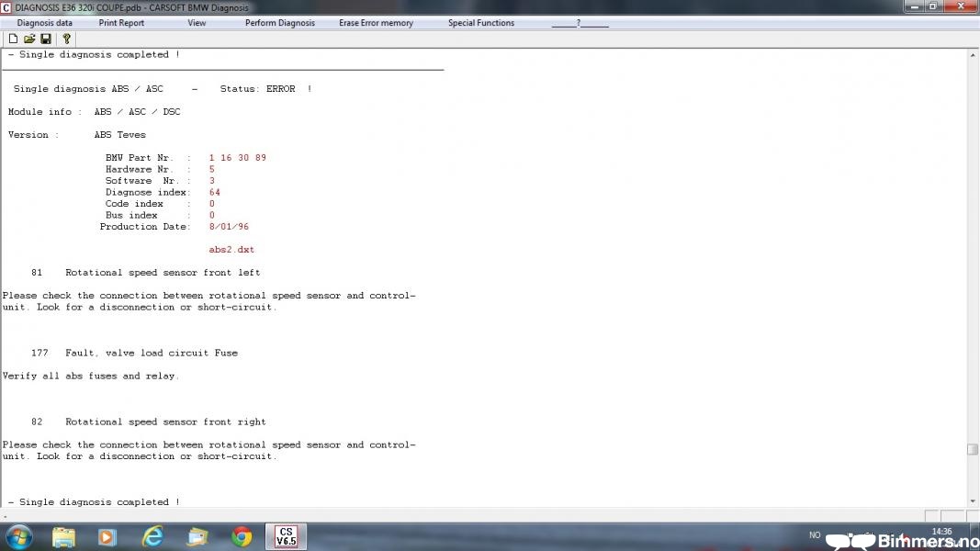980x551 pixels.
Task: Click 'Single diagnosis ABS / ASC' heading text
Action: click(88, 89)
